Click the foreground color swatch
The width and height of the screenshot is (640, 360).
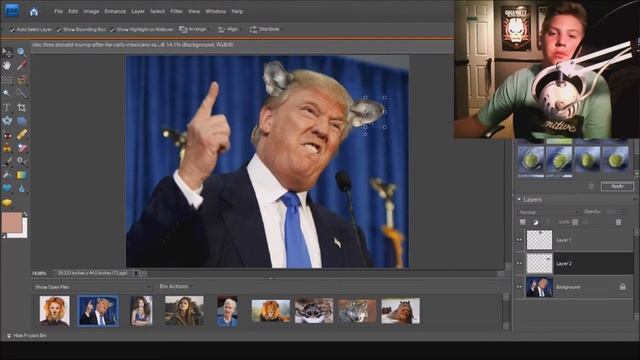[x=11, y=222]
